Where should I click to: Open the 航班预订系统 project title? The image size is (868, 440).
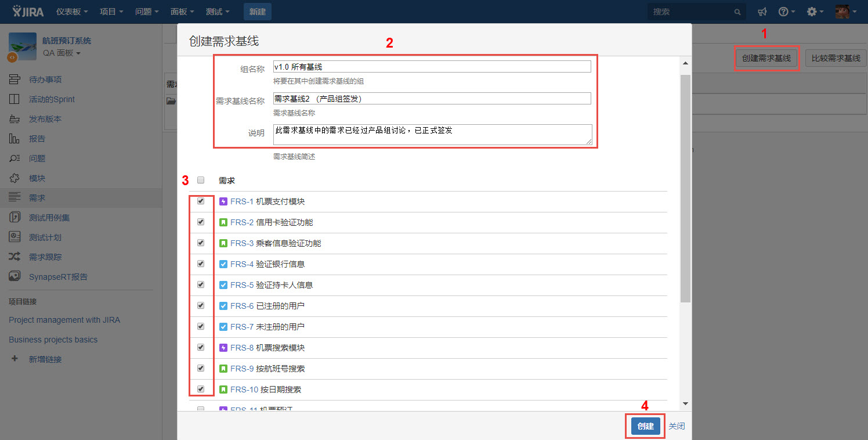[x=67, y=41]
